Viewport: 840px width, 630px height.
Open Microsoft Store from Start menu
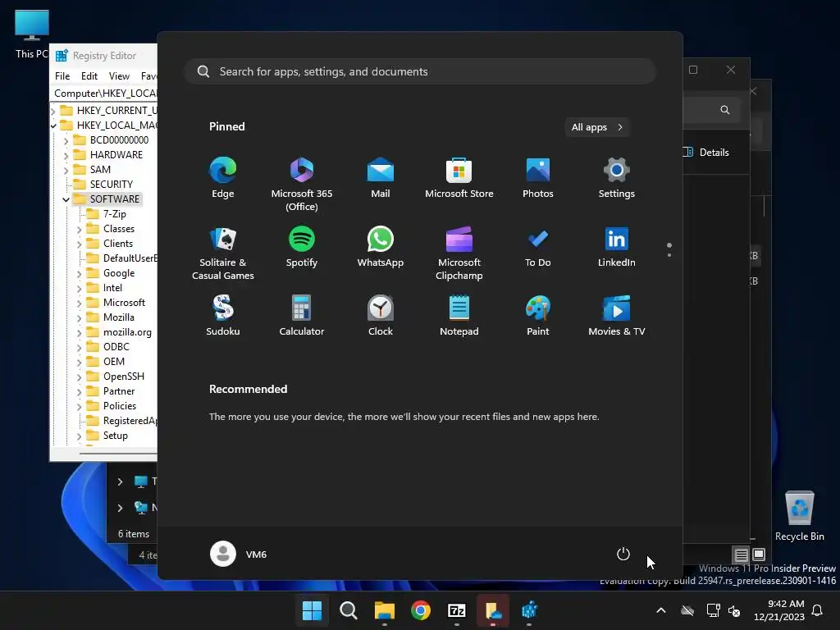click(x=459, y=178)
